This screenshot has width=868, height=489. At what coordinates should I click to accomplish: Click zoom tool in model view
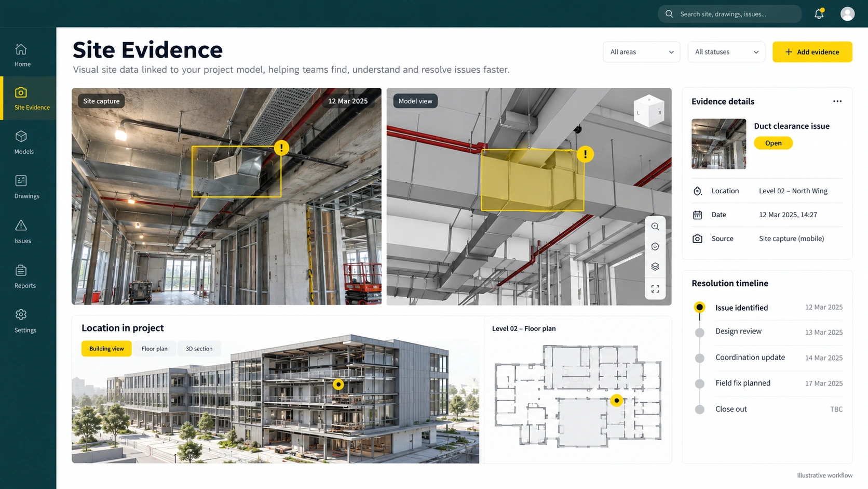pyautogui.click(x=655, y=227)
